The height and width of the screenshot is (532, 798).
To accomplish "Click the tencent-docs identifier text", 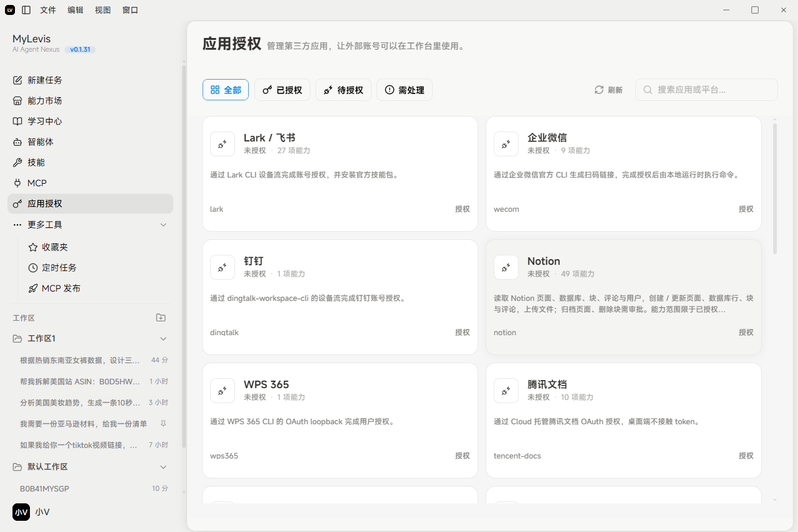I will (517, 456).
